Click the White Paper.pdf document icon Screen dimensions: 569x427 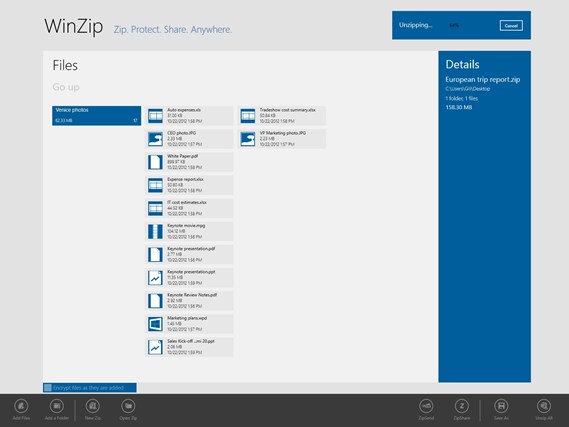click(155, 162)
